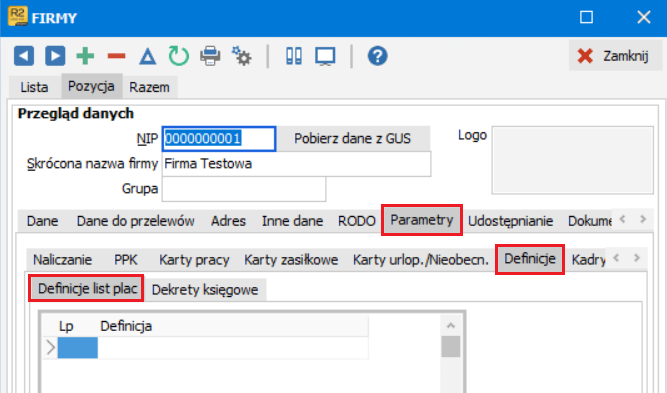
Task: Select the Parametry tab
Action: [x=422, y=220]
